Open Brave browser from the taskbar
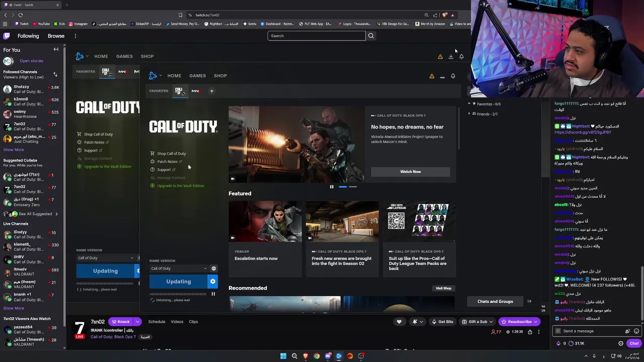Image resolution: width=644 pixels, height=362 pixels. (x=305, y=356)
